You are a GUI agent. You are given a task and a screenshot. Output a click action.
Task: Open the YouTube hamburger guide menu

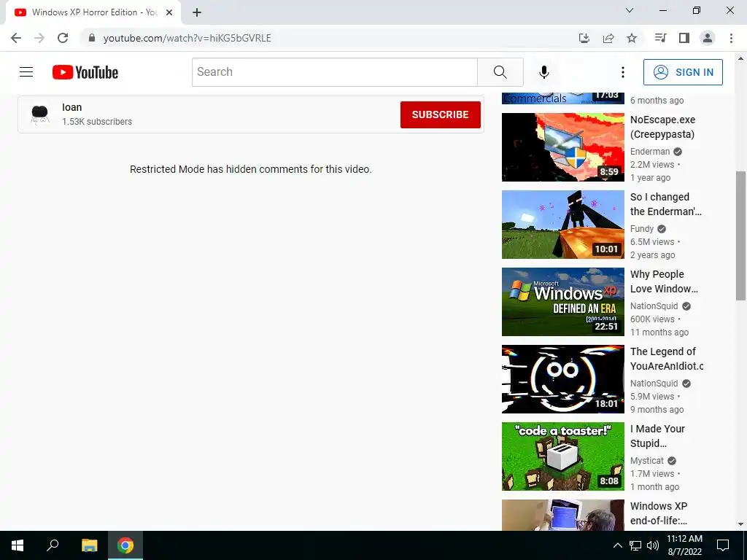tap(26, 72)
